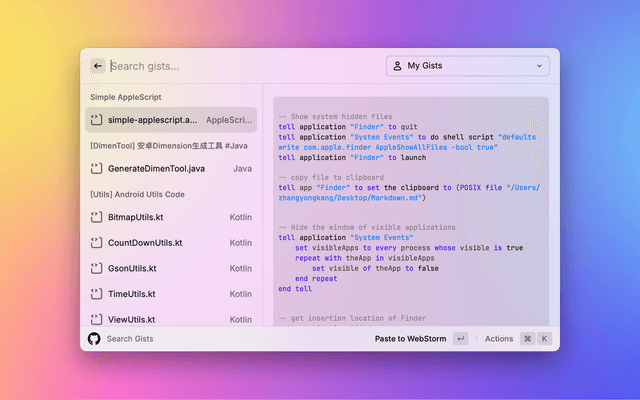
Task: Open the My Gists dropdown
Action: point(467,66)
